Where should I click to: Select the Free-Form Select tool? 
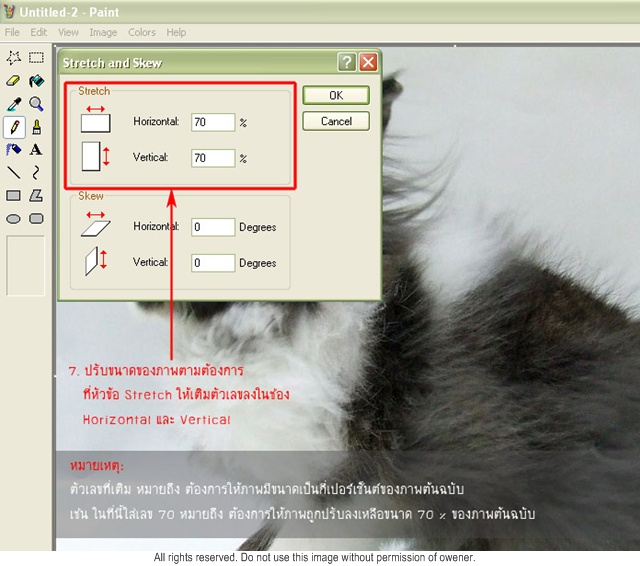(x=13, y=58)
